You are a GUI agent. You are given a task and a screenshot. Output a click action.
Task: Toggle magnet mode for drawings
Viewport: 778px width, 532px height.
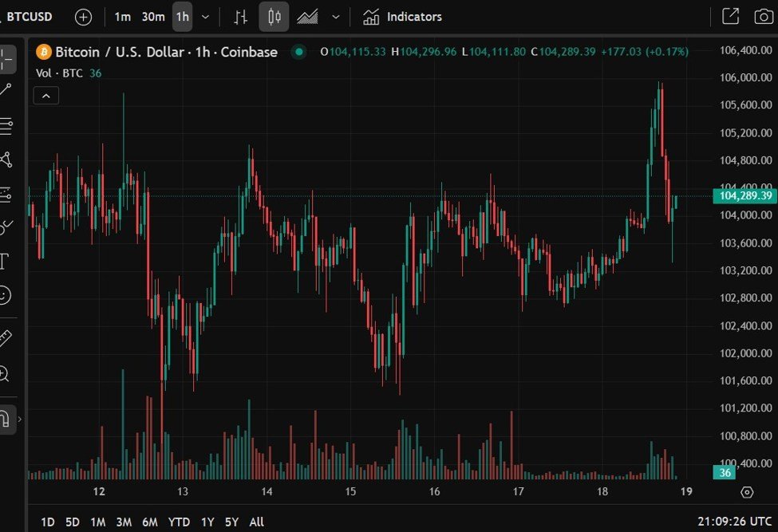point(6,419)
